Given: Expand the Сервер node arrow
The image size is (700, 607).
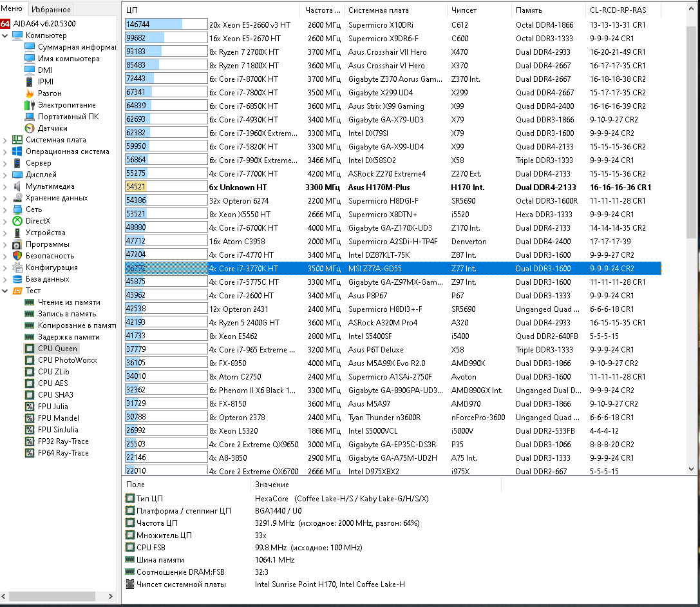Looking at the screenshot, I should coord(5,163).
